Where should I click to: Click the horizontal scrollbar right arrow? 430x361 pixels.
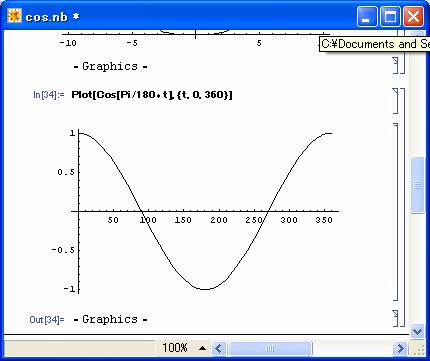pos(400,349)
